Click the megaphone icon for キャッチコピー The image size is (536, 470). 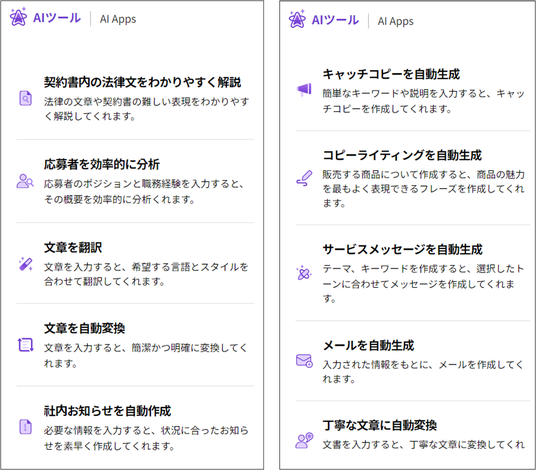tap(304, 89)
